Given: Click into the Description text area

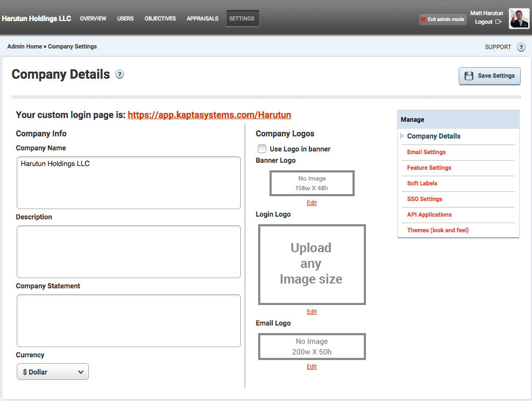Looking at the screenshot, I should [x=129, y=252].
